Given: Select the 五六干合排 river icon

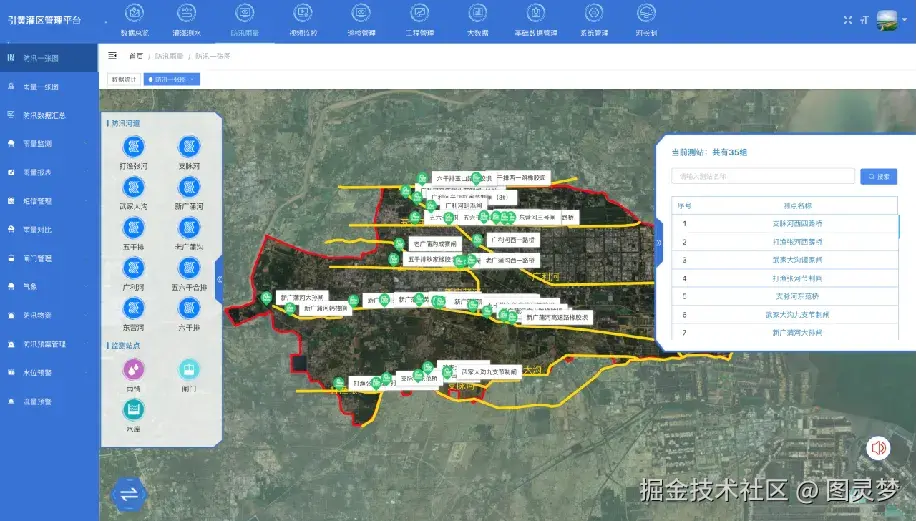Looking at the screenshot, I should tap(189, 268).
